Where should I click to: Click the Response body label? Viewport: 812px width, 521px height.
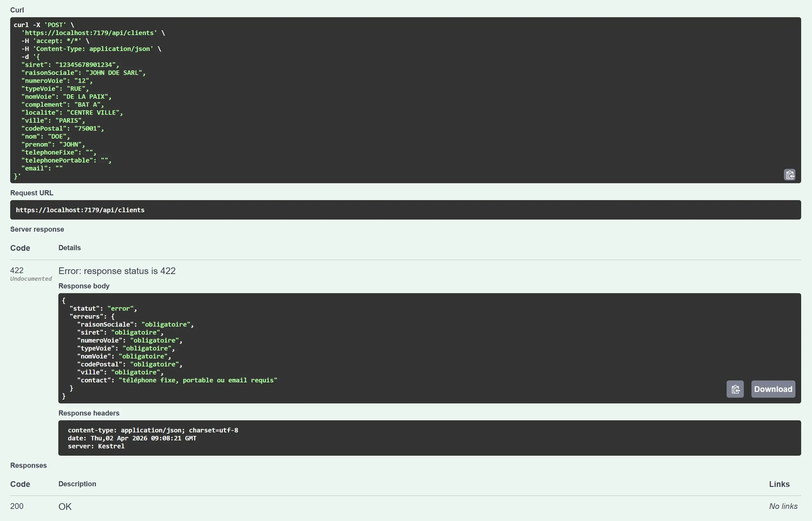click(84, 286)
